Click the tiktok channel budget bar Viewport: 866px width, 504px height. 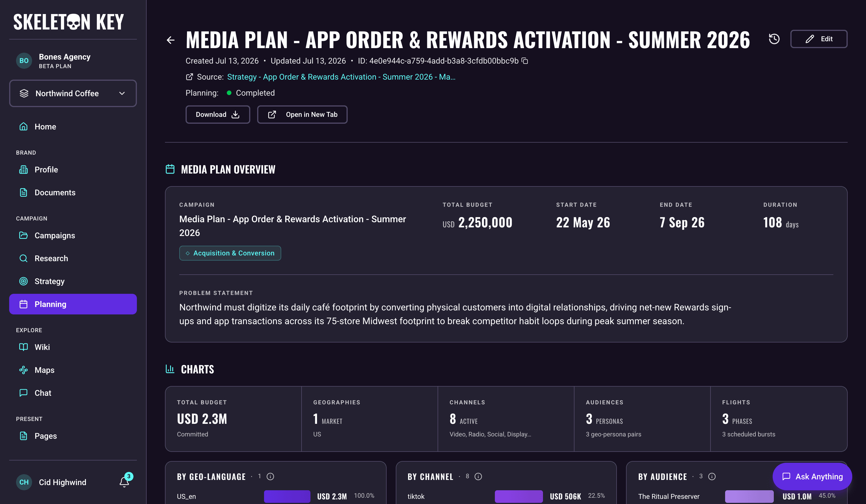519,497
